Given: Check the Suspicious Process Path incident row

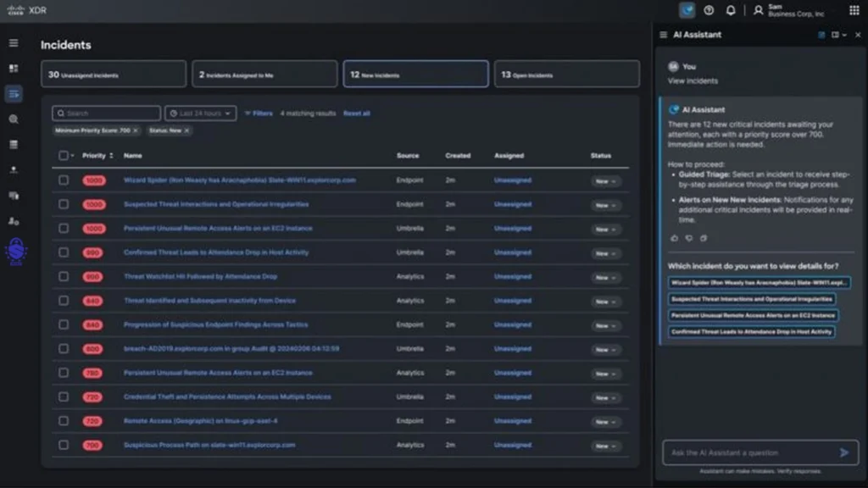Looking at the screenshot, I should coord(64,446).
